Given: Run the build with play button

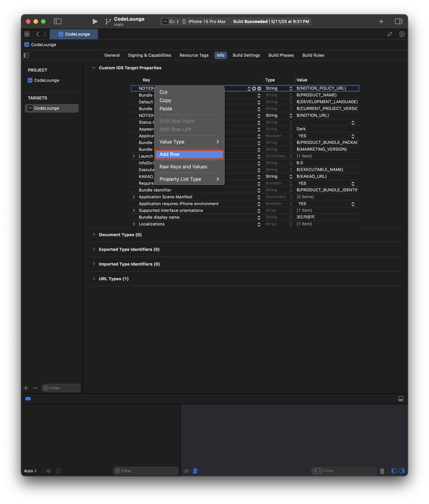Looking at the screenshot, I should point(95,21).
